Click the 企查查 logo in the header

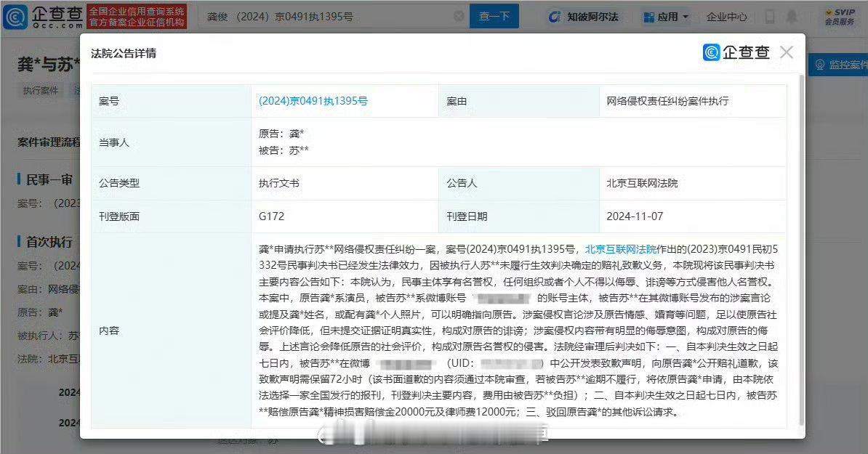[x=43, y=16]
